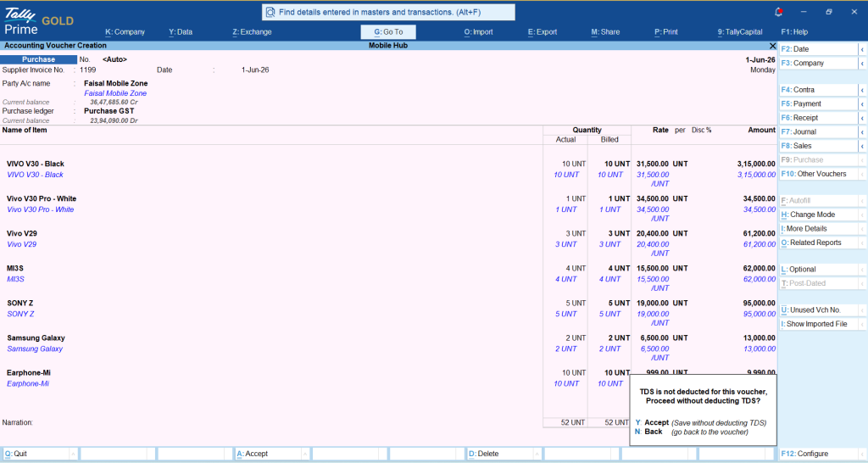The height and width of the screenshot is (463, 868).
Task: Select item SONY Z
Action: [20, 304]
